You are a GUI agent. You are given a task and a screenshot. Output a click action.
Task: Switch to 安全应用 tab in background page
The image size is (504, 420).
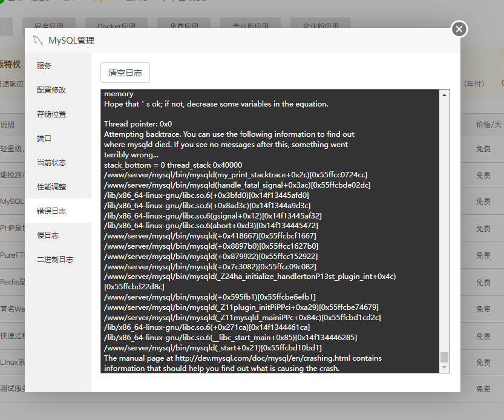[x=49, y=26]
